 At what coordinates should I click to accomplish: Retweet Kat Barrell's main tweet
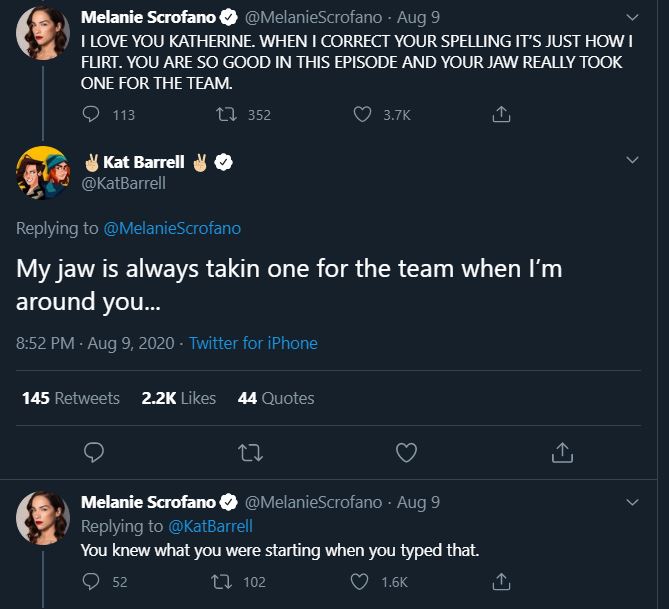click(x=249, y=453)
